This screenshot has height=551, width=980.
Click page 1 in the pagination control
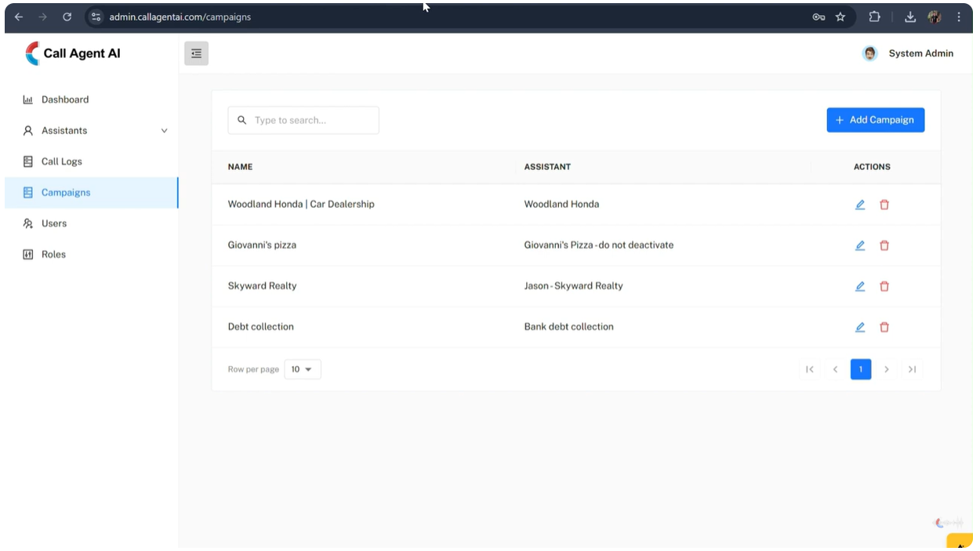point(860,369)
